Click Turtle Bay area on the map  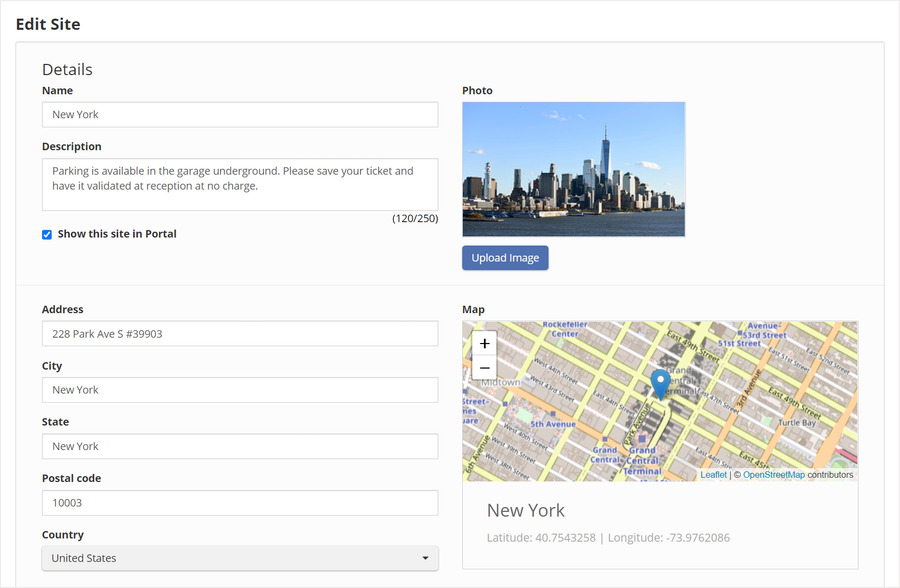pyautogui.click(x=797, y=423)
